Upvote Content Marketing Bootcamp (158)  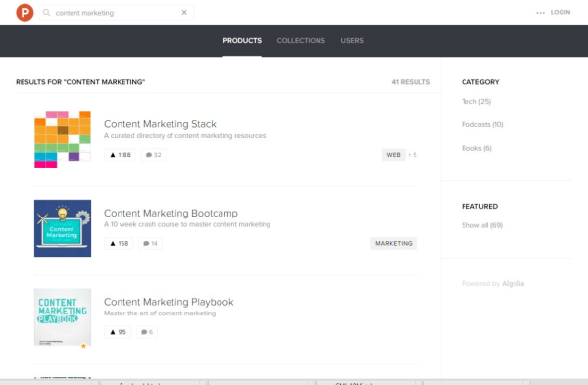coord(119,243)
